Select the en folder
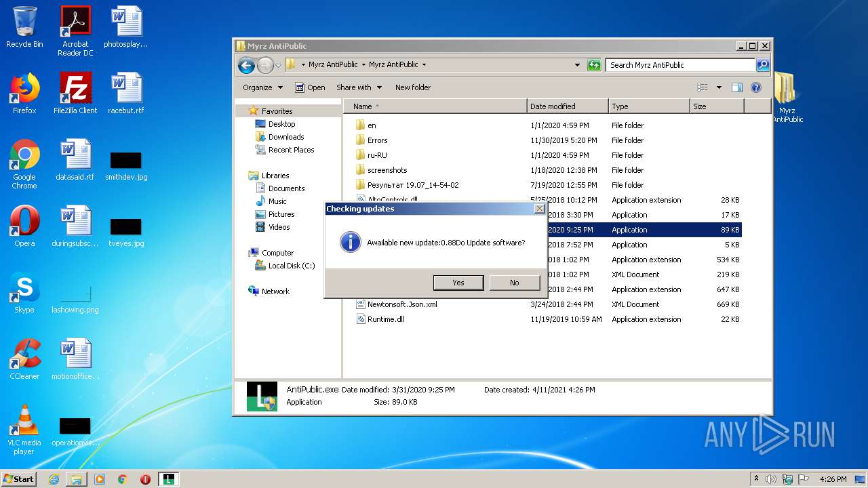This screenshot has height=488, width=868. (372, 125)
